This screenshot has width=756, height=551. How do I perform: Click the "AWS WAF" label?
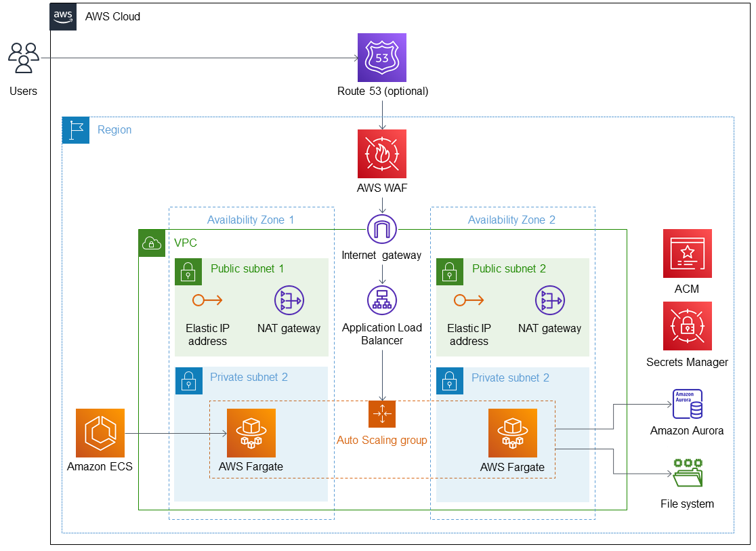coord(382,188)
